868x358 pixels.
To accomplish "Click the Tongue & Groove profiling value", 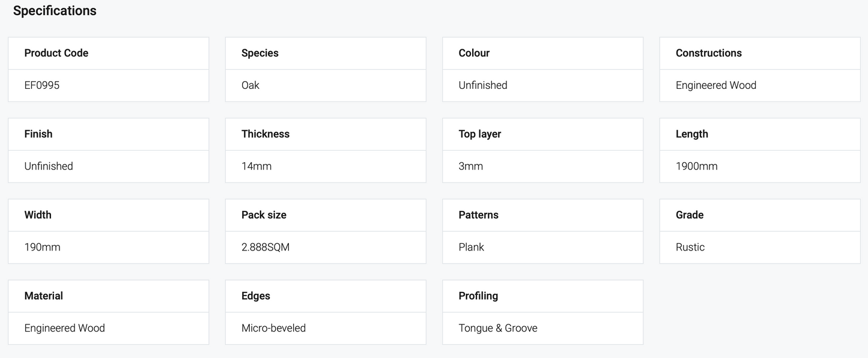I will coord(498,328).
